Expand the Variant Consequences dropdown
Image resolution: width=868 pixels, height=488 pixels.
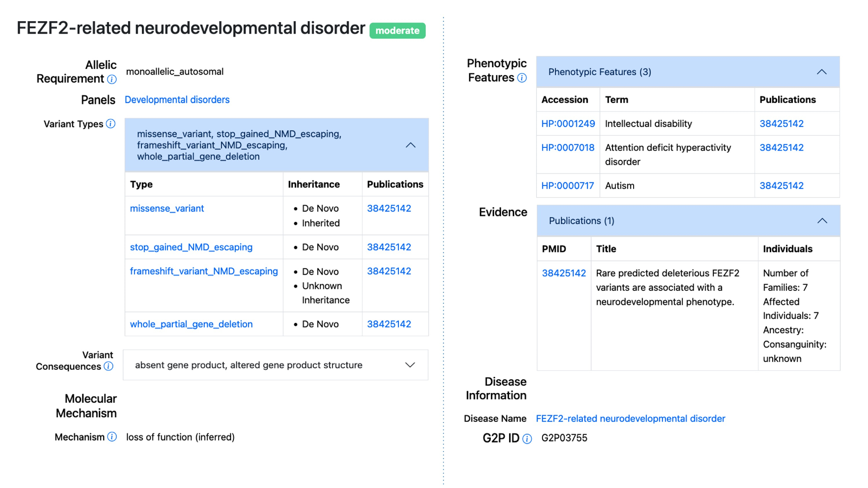tap(410, 365)
